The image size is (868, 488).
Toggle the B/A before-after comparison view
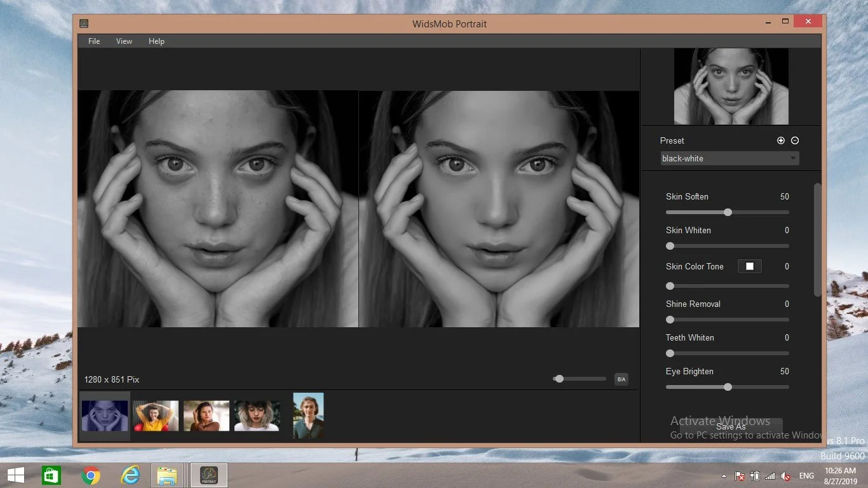pos(621,379)
